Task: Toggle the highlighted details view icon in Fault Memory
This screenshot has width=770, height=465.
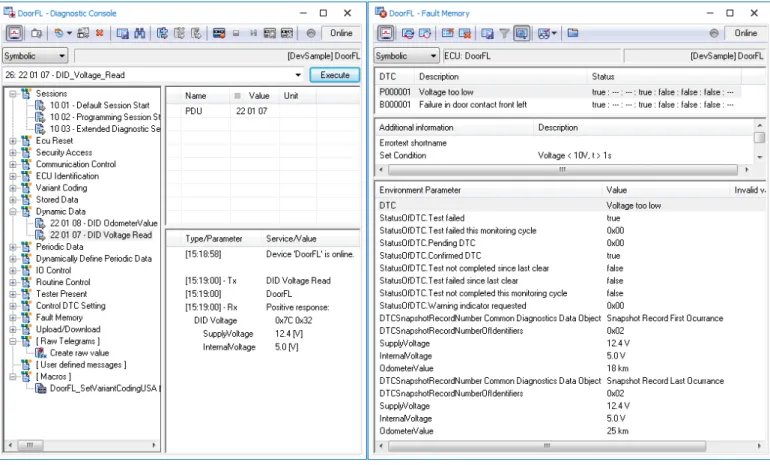Action: (x=522, y=33)
